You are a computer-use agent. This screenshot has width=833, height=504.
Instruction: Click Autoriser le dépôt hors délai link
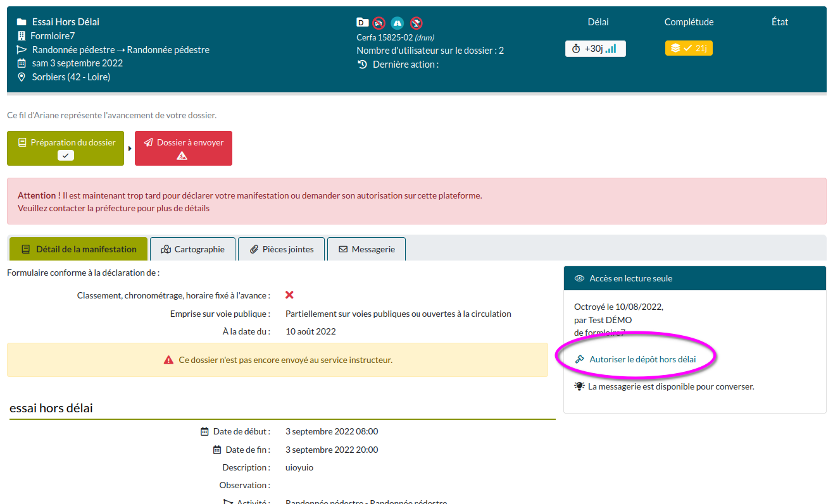[x=642, y=359]
